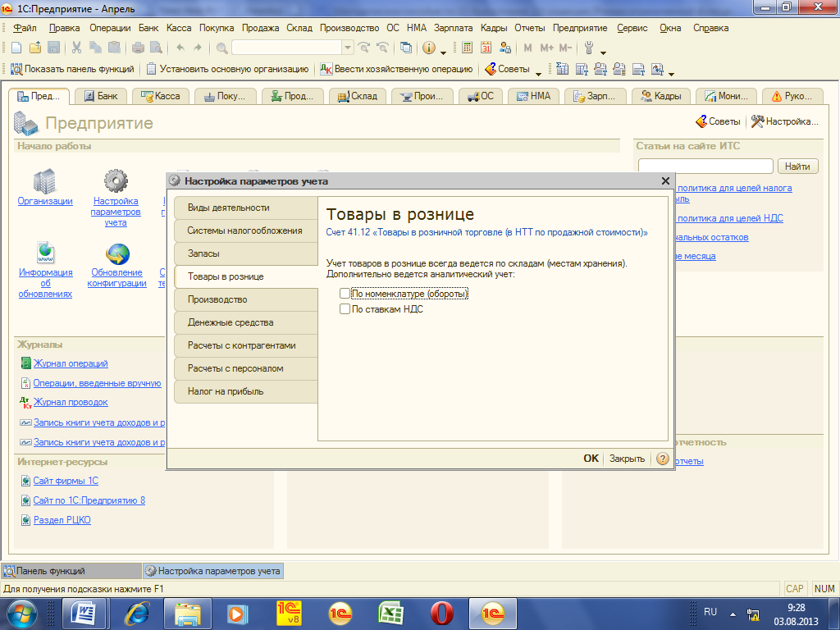Viewport: 840px width, 630px height.
Task: Click the M+ memory add button
Action: click(x=546, y=48)
